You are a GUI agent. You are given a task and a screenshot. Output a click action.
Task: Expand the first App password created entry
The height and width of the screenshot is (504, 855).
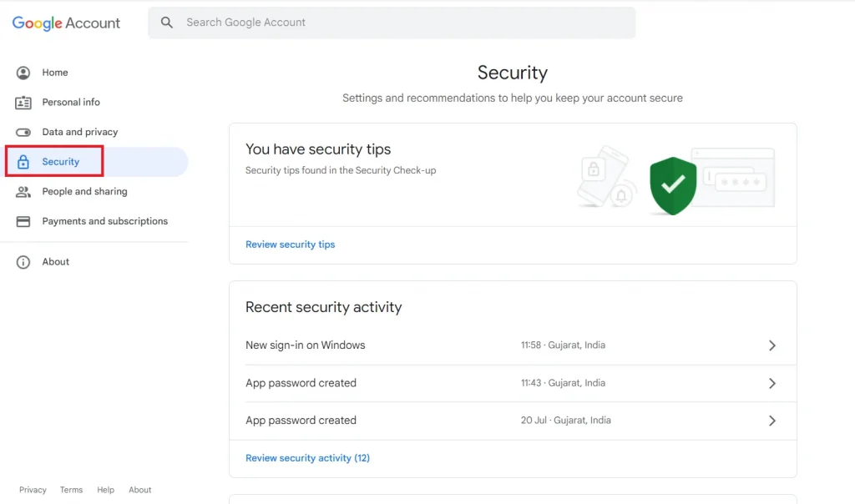[772, 382]
